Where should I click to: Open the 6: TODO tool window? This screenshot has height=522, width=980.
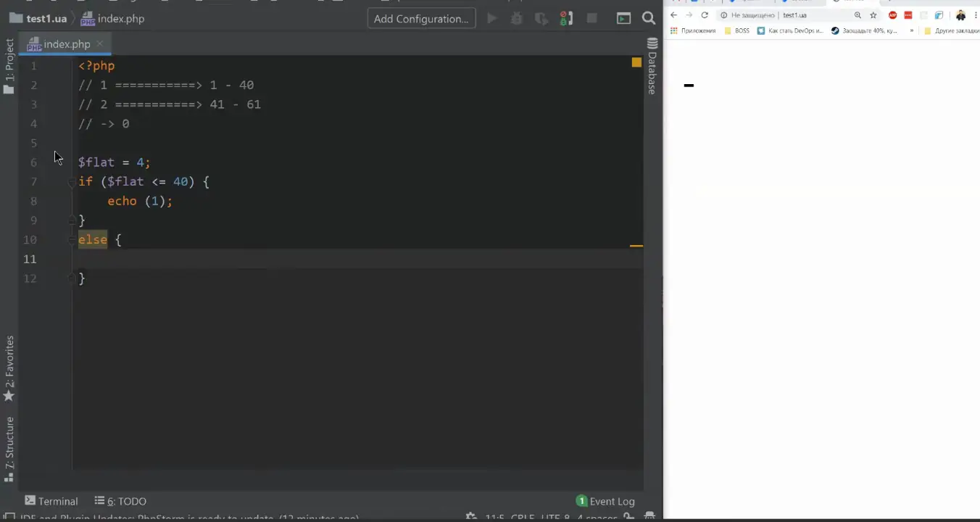[x=120, y=501]
